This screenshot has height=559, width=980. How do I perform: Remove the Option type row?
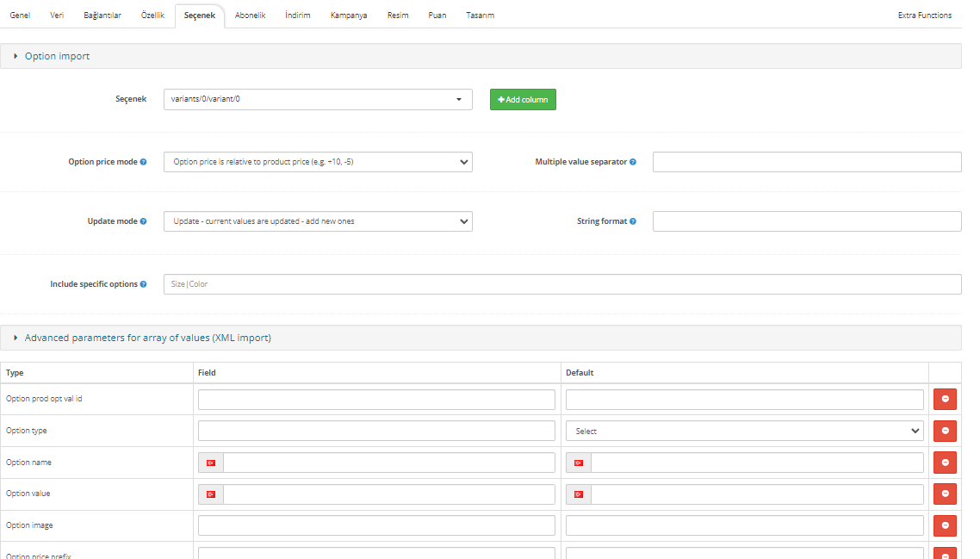tap(945, 431)
